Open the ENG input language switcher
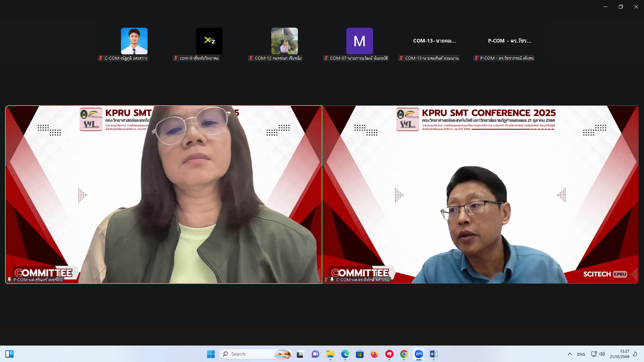 tap(581, 354)
